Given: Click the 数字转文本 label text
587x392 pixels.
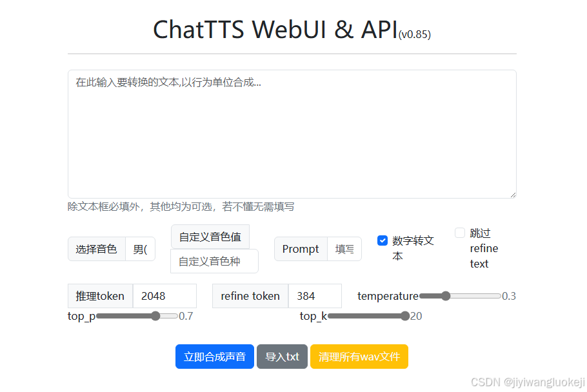Looking at the screenshot, I should [x=413, y=248].
